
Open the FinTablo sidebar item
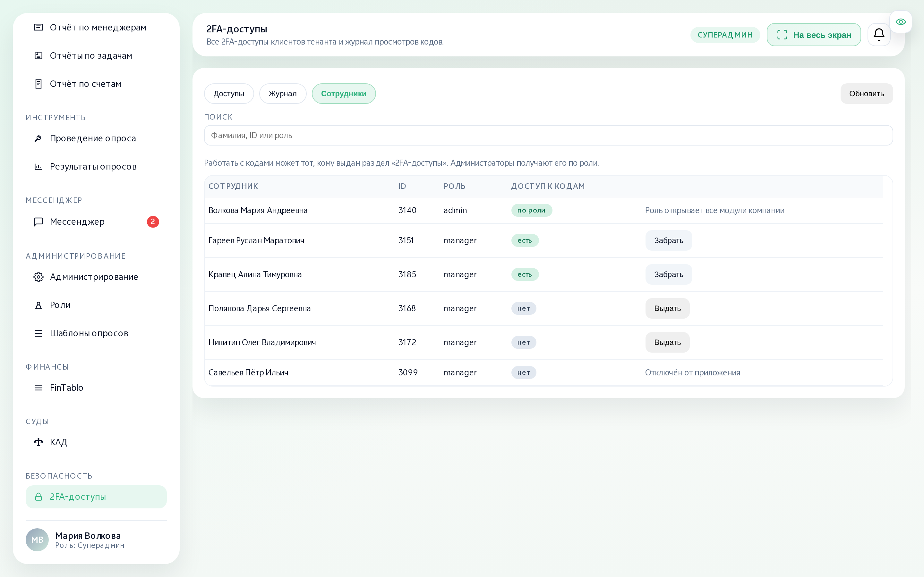(96, 388)
